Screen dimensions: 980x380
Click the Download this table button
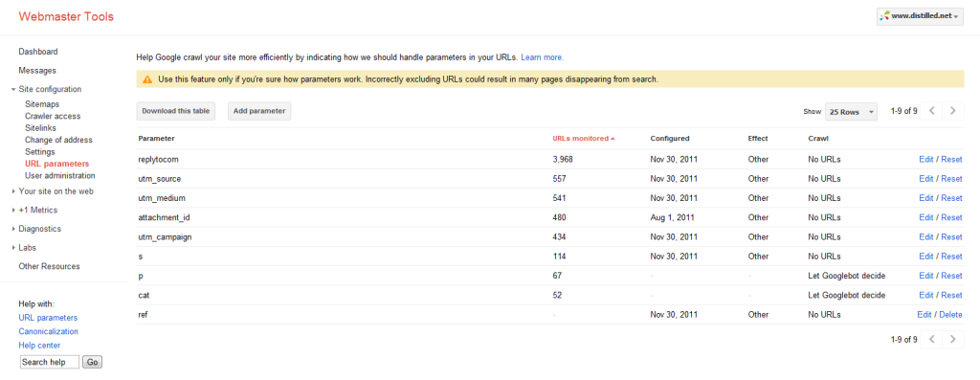point(176,111)
